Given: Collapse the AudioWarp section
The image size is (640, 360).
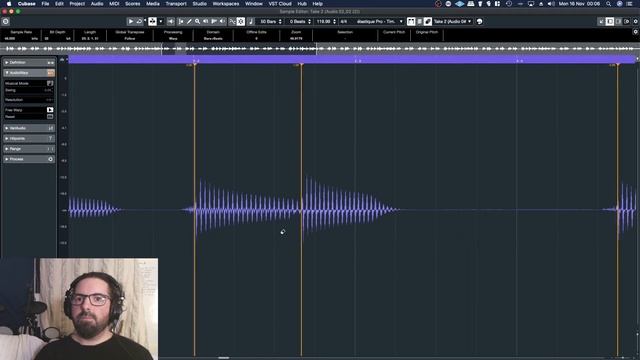Looking at the screenshot, I should click(29, 73).
